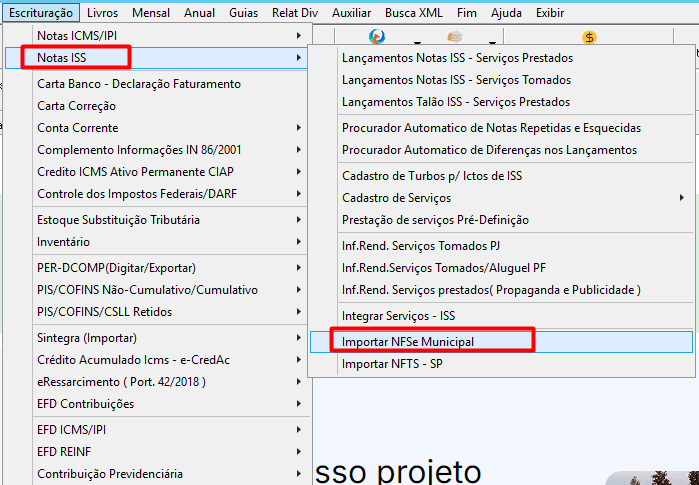Open the Escrituração menu
The image size is (699, 485).
[x=41, y=13]
